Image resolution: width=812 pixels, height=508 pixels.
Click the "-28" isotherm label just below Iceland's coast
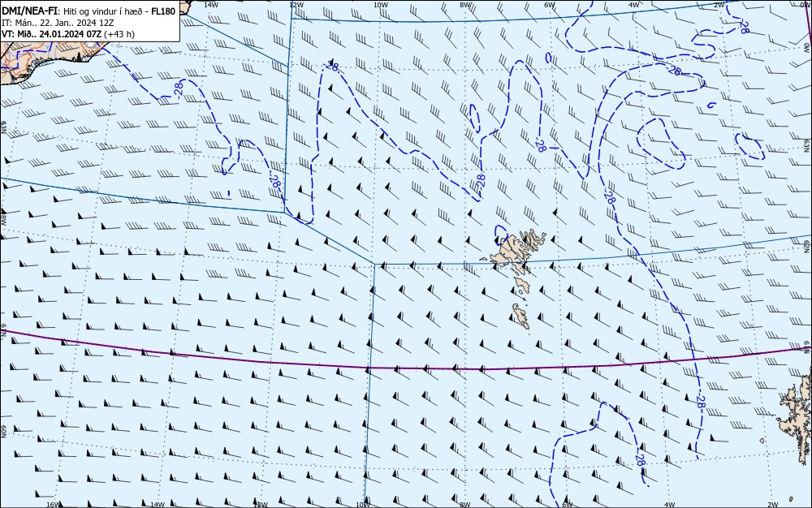[x=179, y=89]
